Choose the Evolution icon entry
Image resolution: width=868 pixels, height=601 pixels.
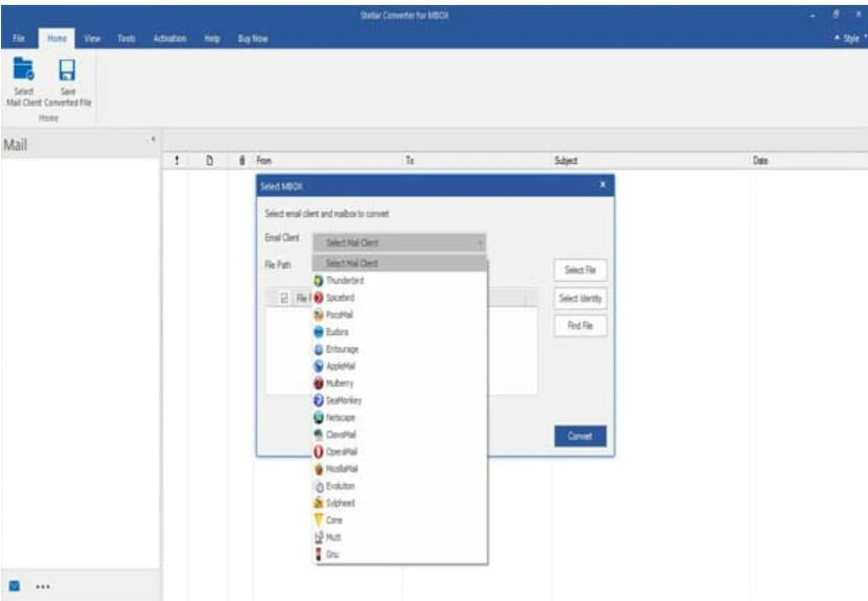[x=318, y=486]
